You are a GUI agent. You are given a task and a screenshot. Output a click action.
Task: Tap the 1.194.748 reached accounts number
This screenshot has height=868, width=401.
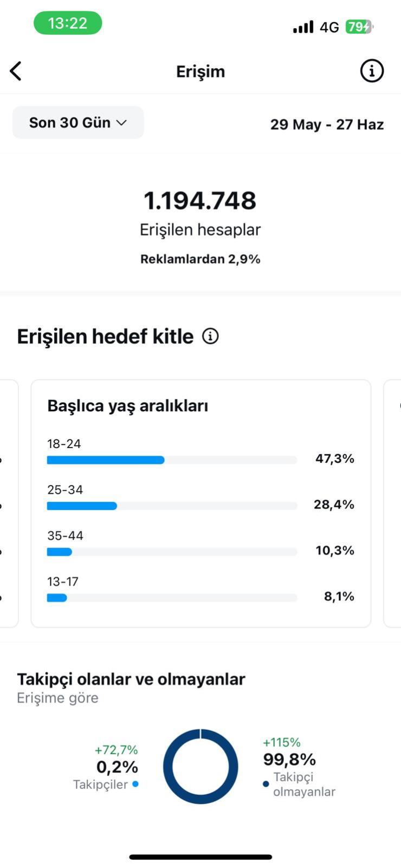click(x=200, y=200)
